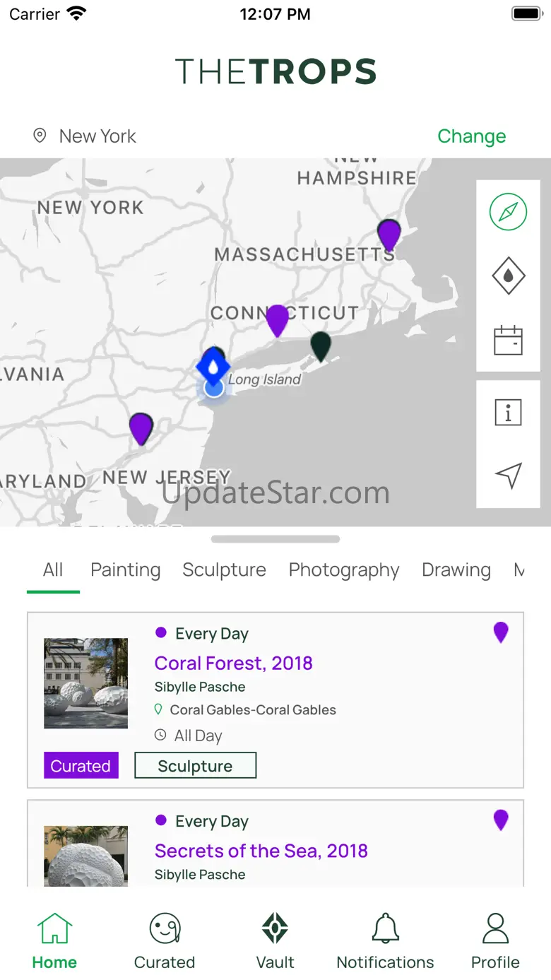
Task: Select the Sculpture category tab
Action: 224,569
